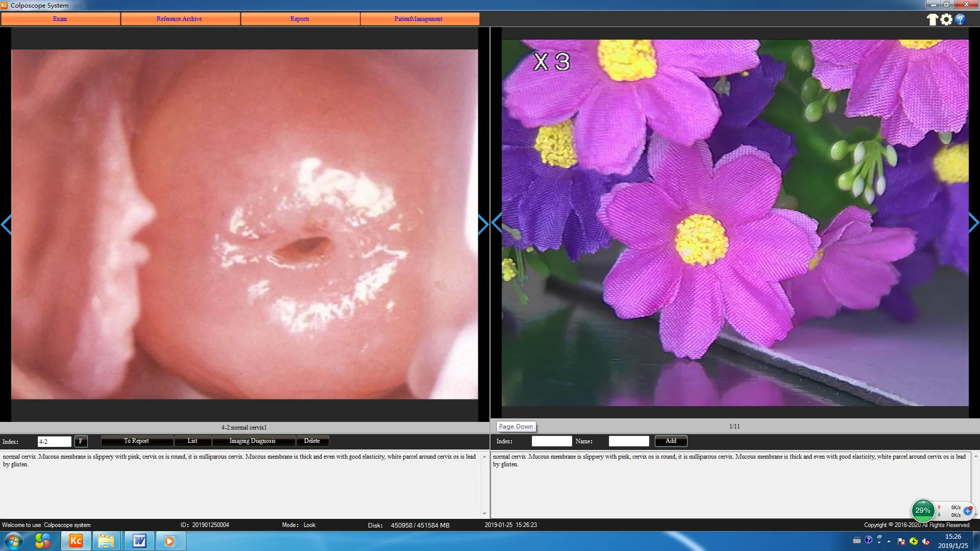Open the Kc colposcope taskbar icon
The height and width of the screenshot is (551, 980).
[76, 541]
